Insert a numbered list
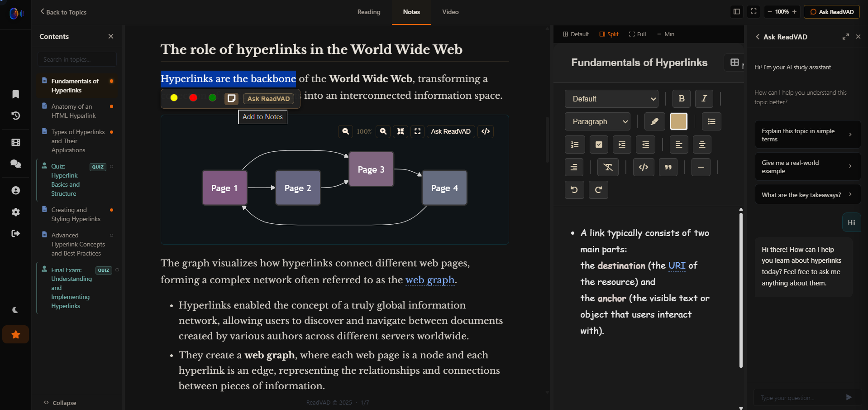This screenshot has height=410, width=868. click(x=575, y=145)
